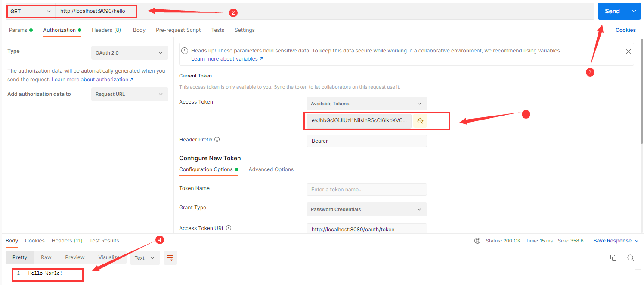Expand the Available Tokens dropdown
This screenshot has height=285, width=644.
366,104
